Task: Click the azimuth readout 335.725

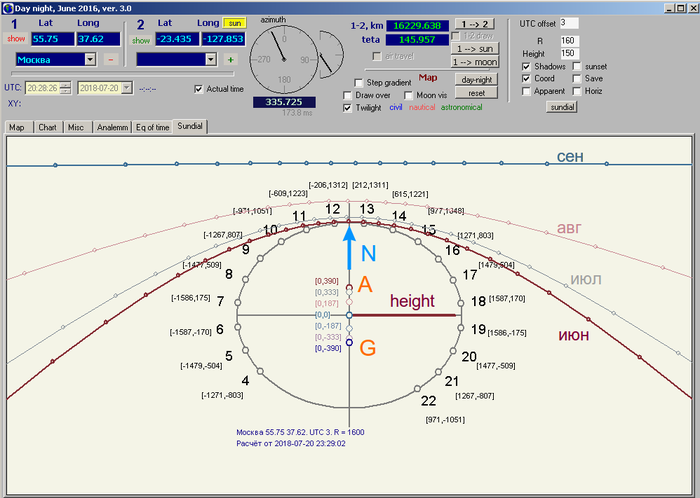Action: (284, 102)
